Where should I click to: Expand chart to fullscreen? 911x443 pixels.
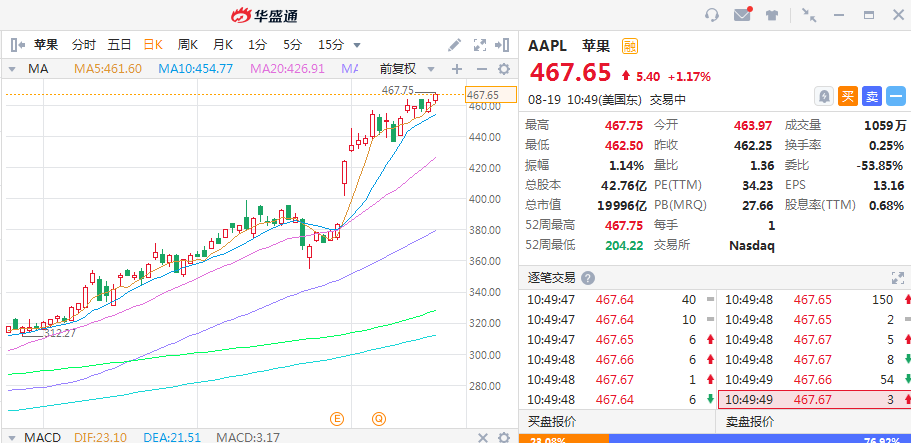(x=479, y=45)
